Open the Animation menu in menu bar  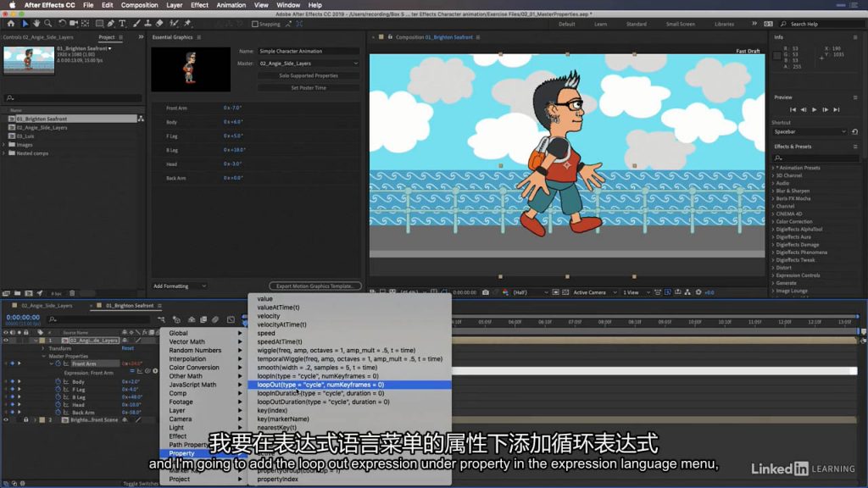pyautogui.click(x=231, y=5)
